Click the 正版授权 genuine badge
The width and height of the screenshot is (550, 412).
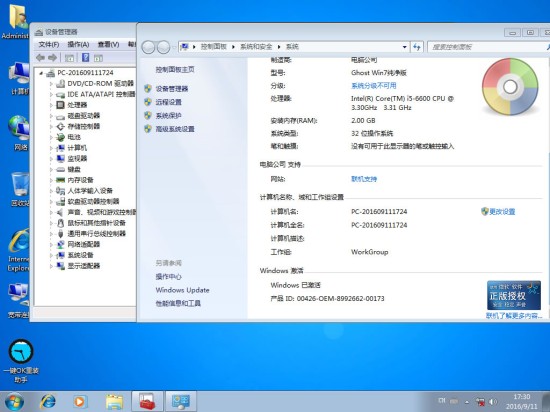click(x=514, y=295)
